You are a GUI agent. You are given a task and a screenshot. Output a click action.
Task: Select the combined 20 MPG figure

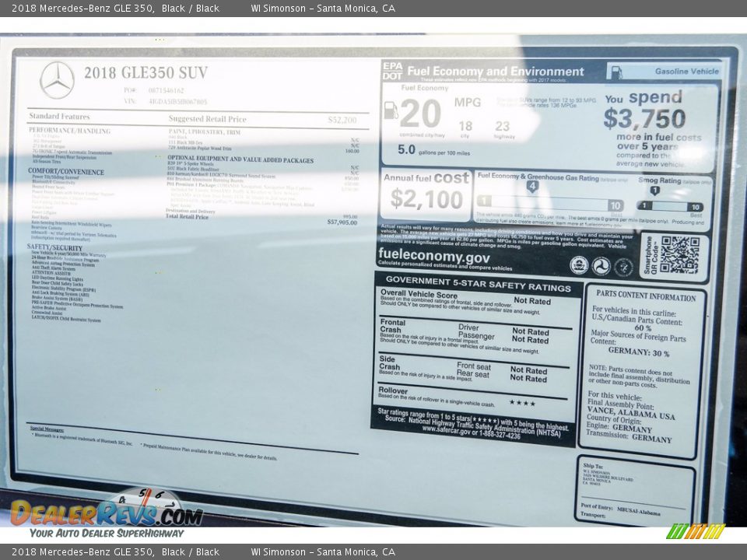pos(421,114)
